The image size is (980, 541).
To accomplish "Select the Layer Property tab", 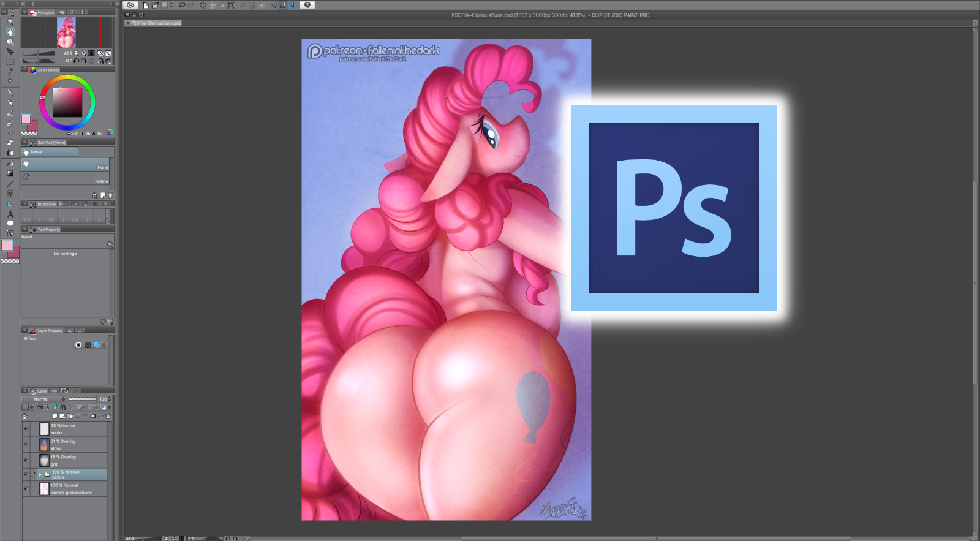I will coord(46,330).
